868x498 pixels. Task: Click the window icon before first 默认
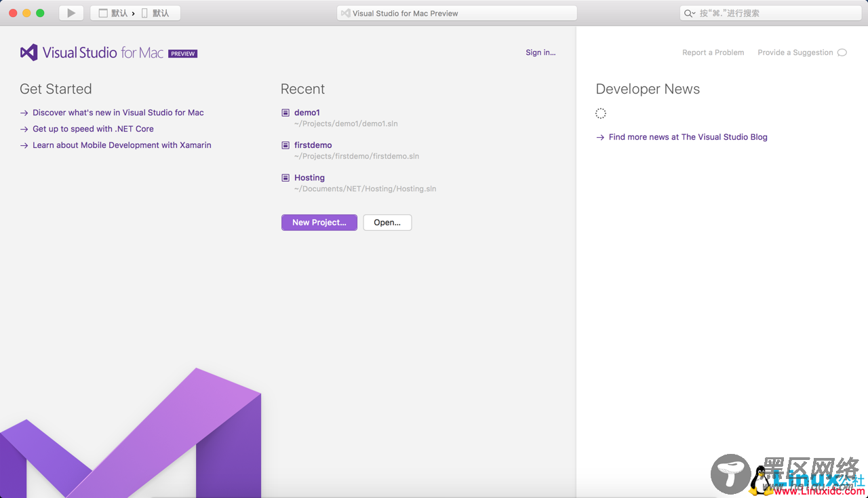pos(103,13)
